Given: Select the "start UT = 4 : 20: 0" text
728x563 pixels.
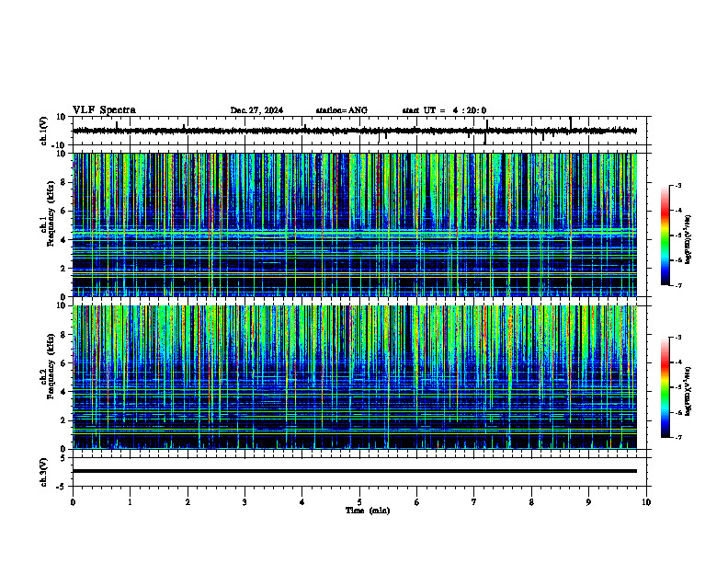Looking at the screenshot, I should [x=444, y=110].
